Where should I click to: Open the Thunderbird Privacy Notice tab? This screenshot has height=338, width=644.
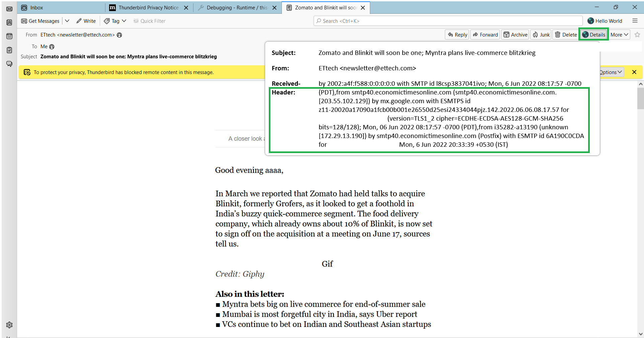pos(144,7)
